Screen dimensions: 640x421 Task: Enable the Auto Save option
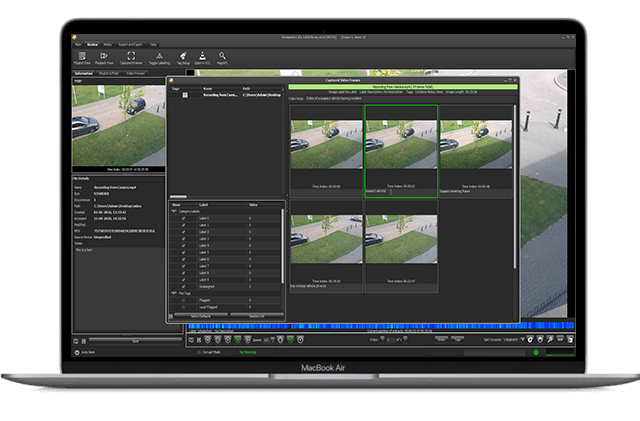tap(78, 352)
